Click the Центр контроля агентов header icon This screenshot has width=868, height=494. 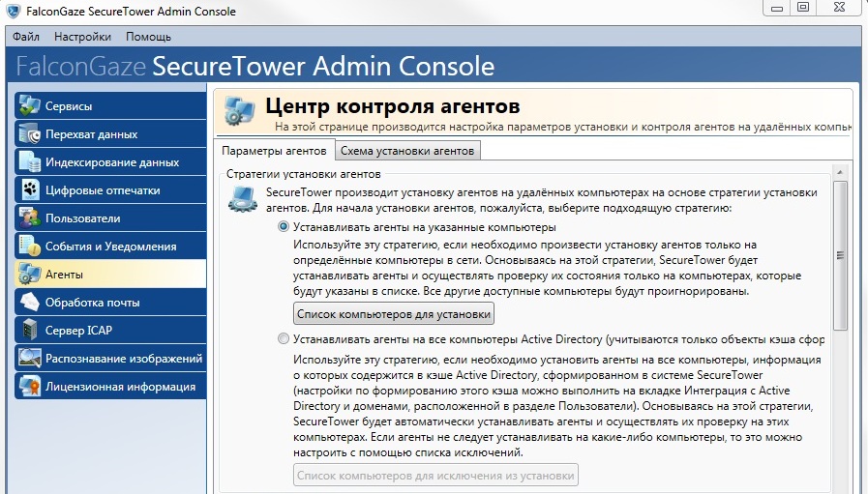pyautogui.click(x=240, y=110)
